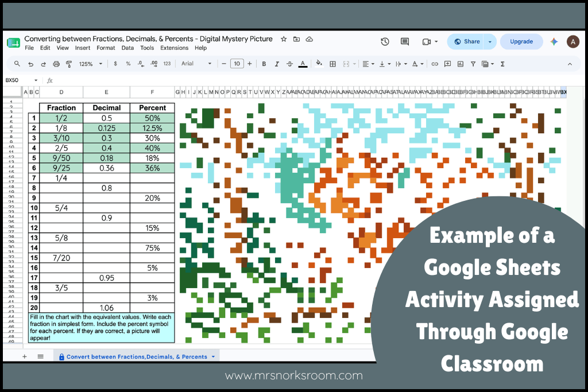
Task: Click the Upgrade button
Action: point(521,41)
